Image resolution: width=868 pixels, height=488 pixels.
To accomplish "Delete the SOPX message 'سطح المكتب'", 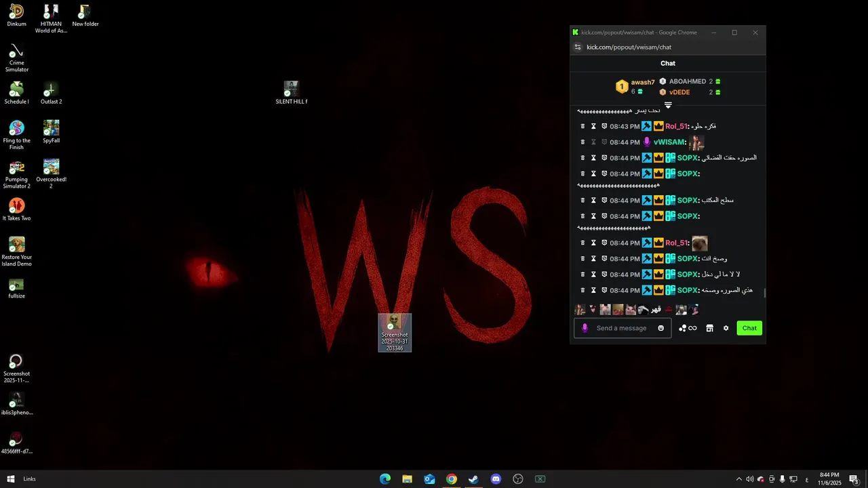I will [583, 200].
